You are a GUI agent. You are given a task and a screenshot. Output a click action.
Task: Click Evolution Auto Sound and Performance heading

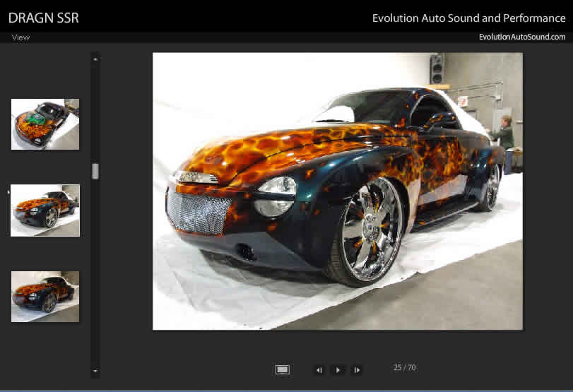pyautogui.click(x=468, y=18)
